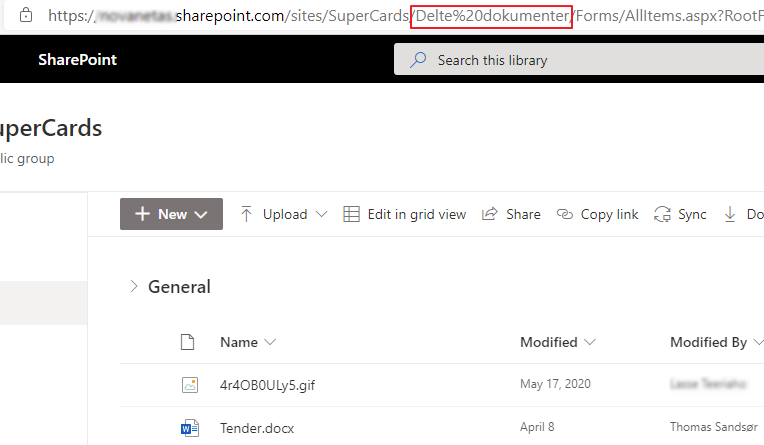The width and height of the screenshot is (764, 445).
Task: Click the GIF image file icon
Action: 190,385
